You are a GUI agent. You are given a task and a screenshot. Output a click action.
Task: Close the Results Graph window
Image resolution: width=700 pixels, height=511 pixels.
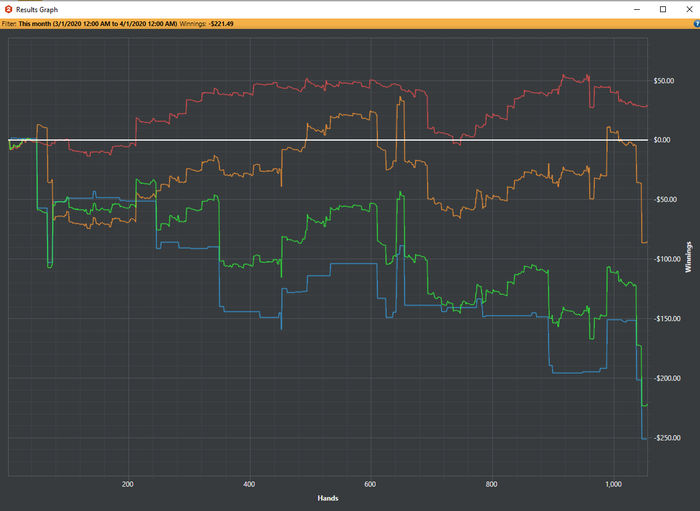689,9
